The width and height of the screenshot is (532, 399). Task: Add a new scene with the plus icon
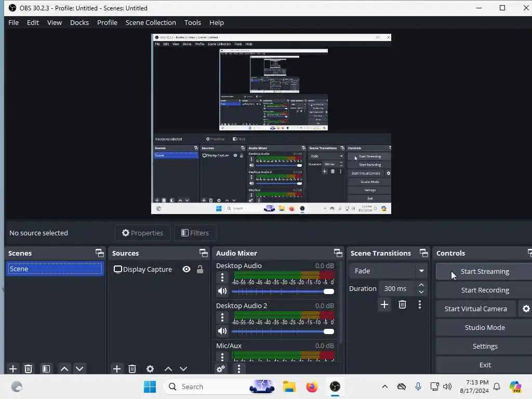13,368
